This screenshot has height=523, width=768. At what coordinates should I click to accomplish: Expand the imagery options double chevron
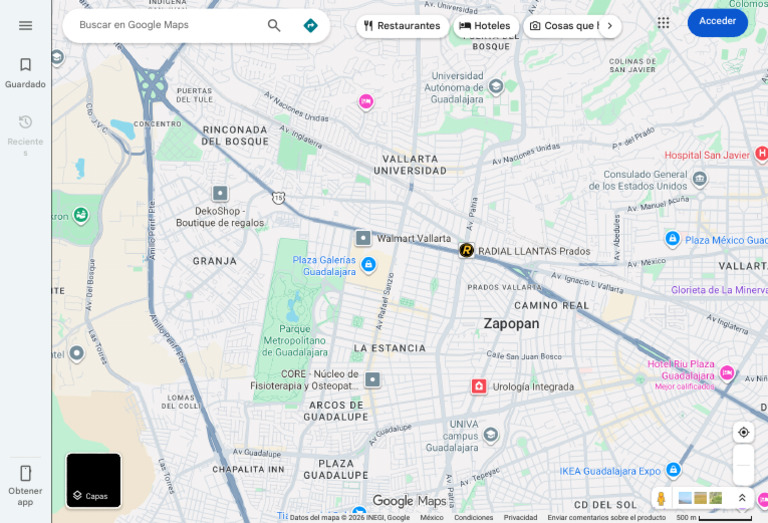[742, 499]
